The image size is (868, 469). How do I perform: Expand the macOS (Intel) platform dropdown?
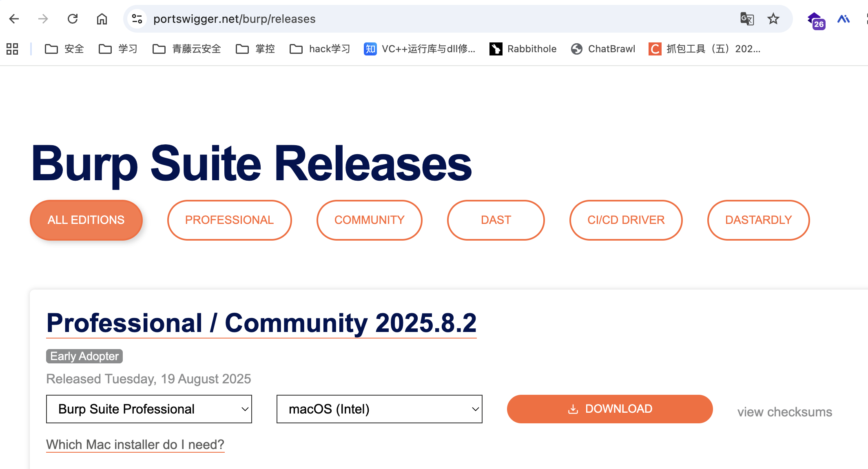tap(379, 409)
